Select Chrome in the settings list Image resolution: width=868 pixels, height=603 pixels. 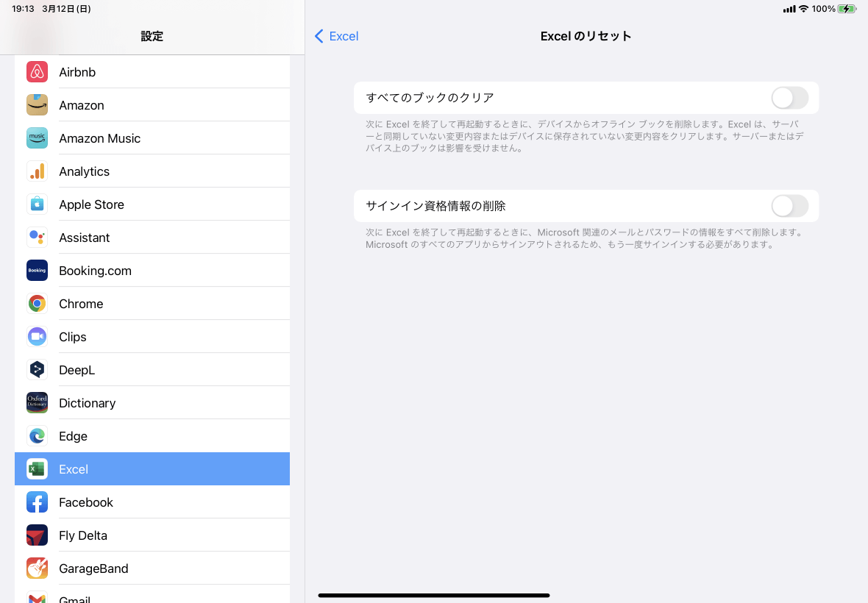[152, 304]
